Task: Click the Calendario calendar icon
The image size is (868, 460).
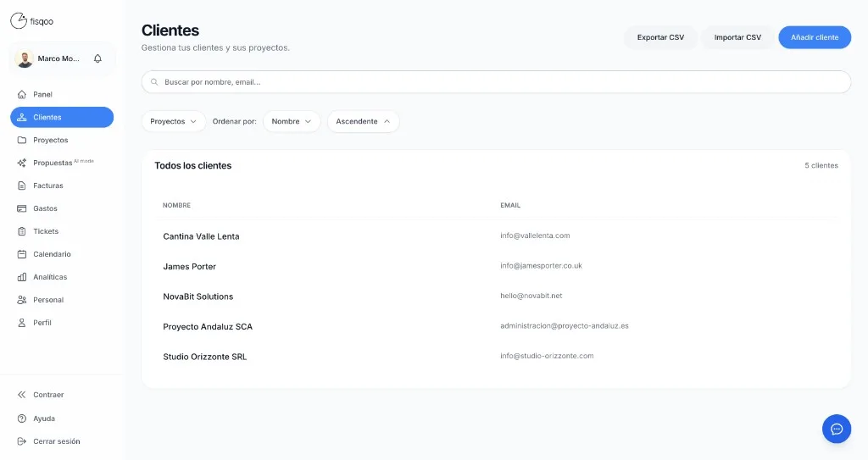Action: (x=21, y=254)
